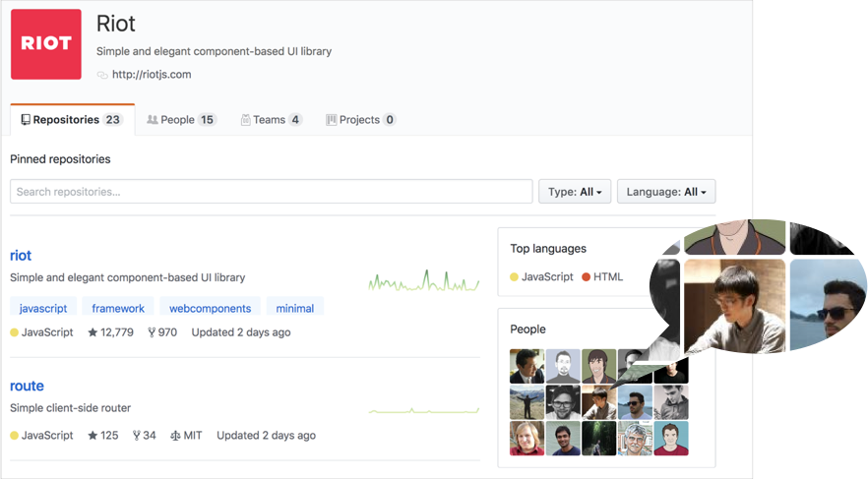Click the star icon showing 125
Screen dimensions: 868x479
point(93,436)
